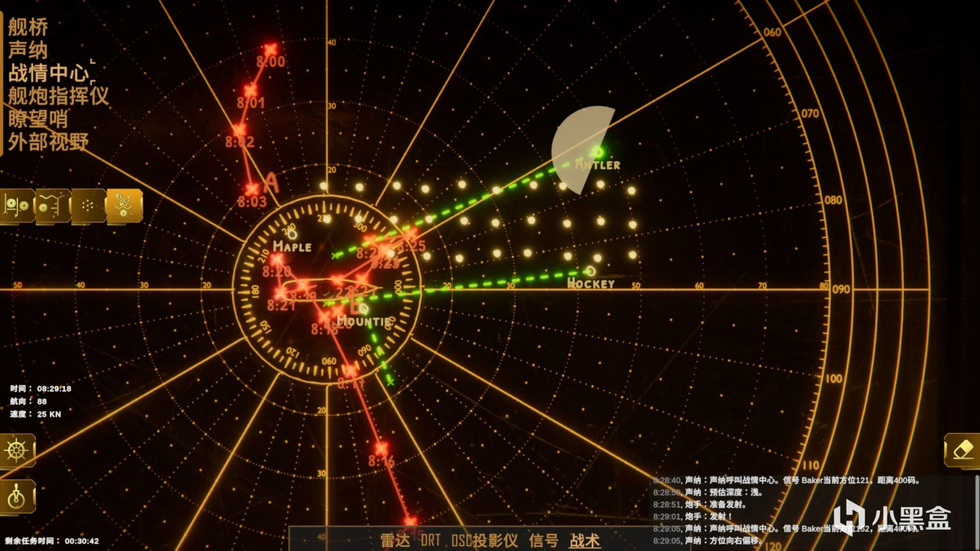Viewport: 980px width, 551px height.
Task: Switch to the 瞭望哨 station
Action: click(38, 118)
